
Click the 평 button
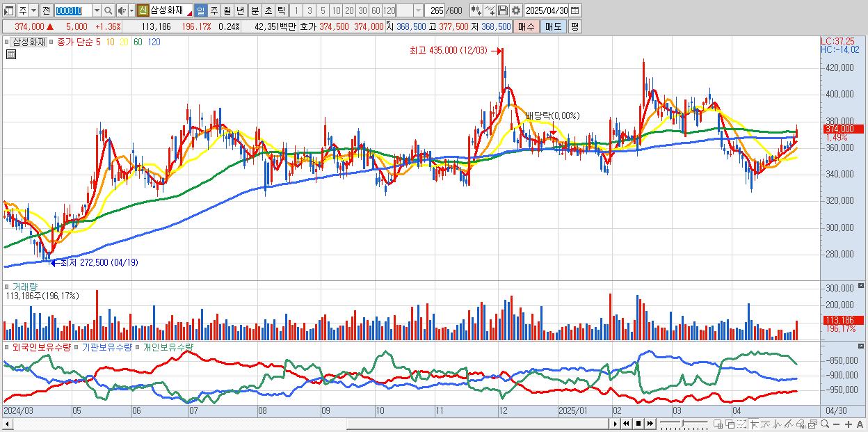pos(574,26)
